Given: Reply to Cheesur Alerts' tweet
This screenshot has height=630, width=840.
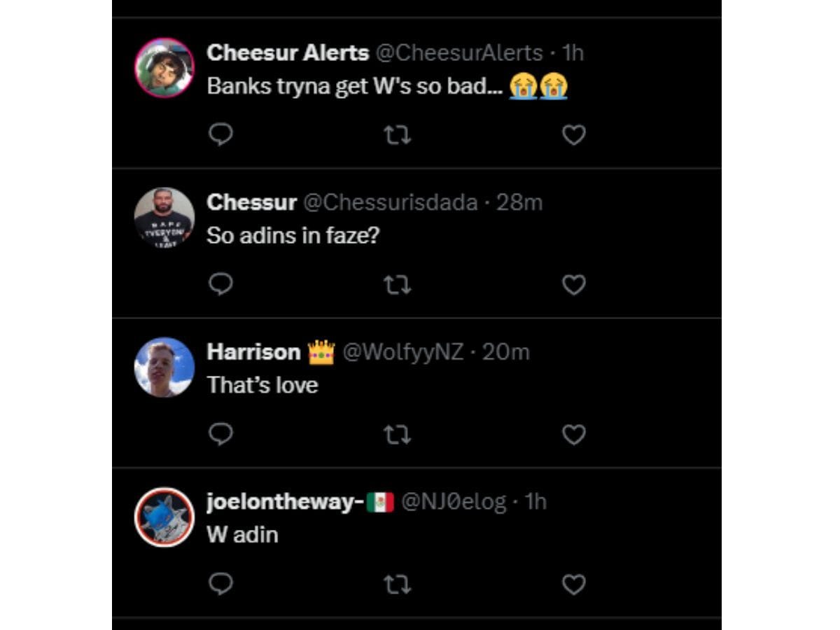Looking at the screenshot, I should [220, 134].
